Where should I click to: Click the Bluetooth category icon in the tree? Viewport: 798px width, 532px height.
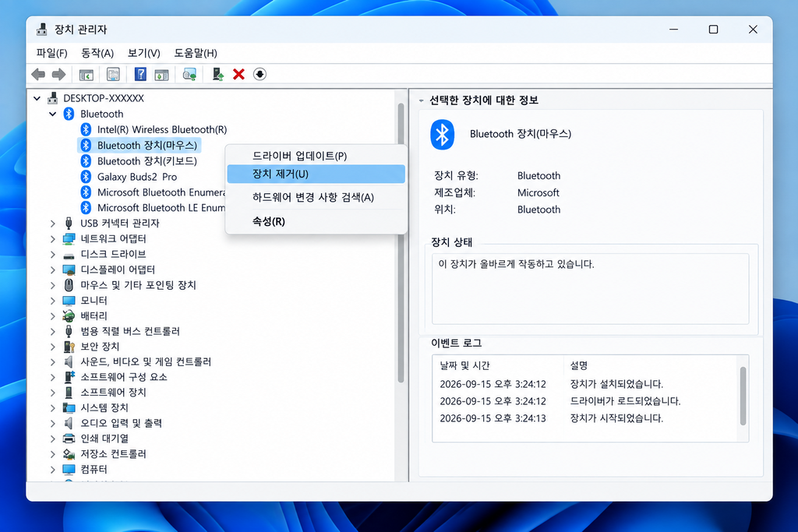tap(69, 114)
